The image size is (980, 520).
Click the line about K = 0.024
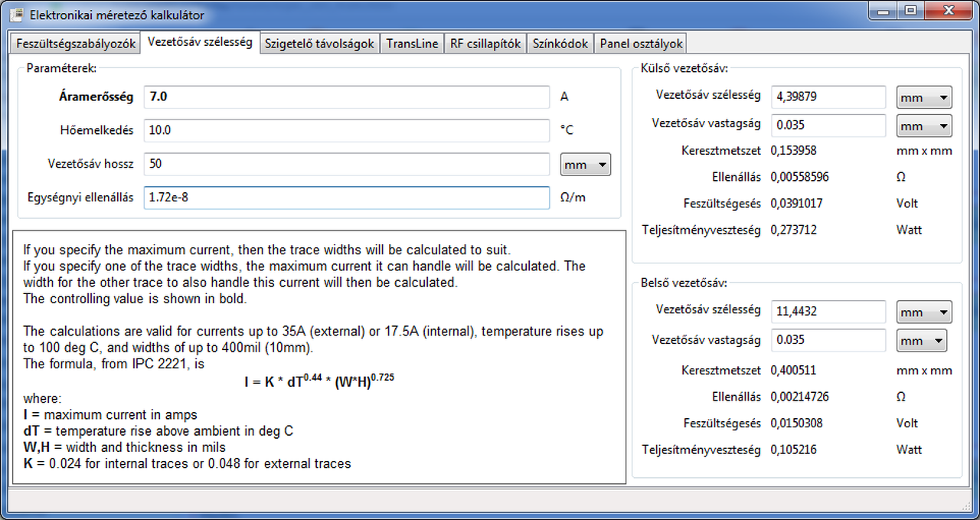(x=188, y=463)
